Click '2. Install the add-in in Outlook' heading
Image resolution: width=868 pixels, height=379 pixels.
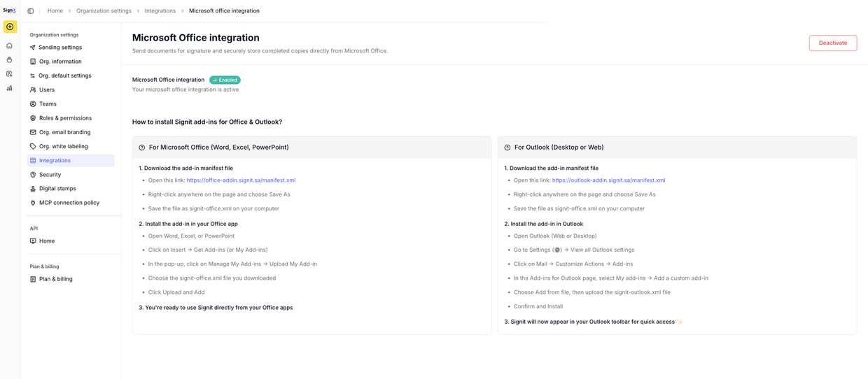coord(544,224)
